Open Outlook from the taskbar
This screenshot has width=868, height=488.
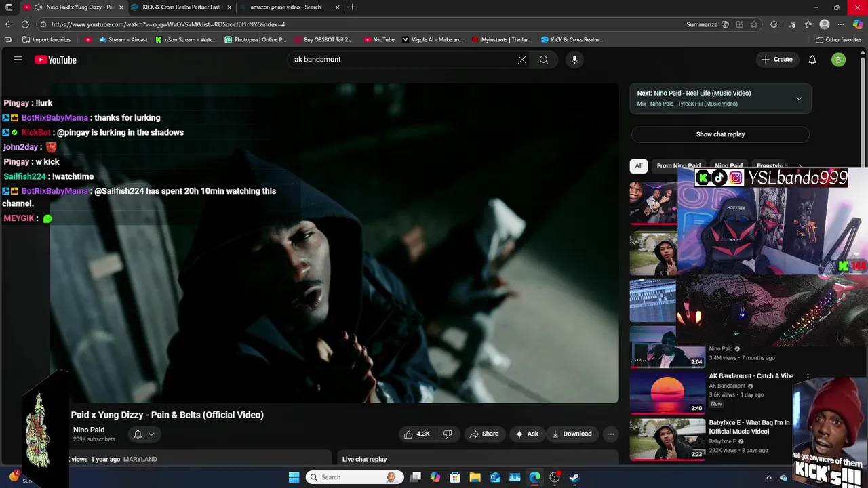click(495, 477)
